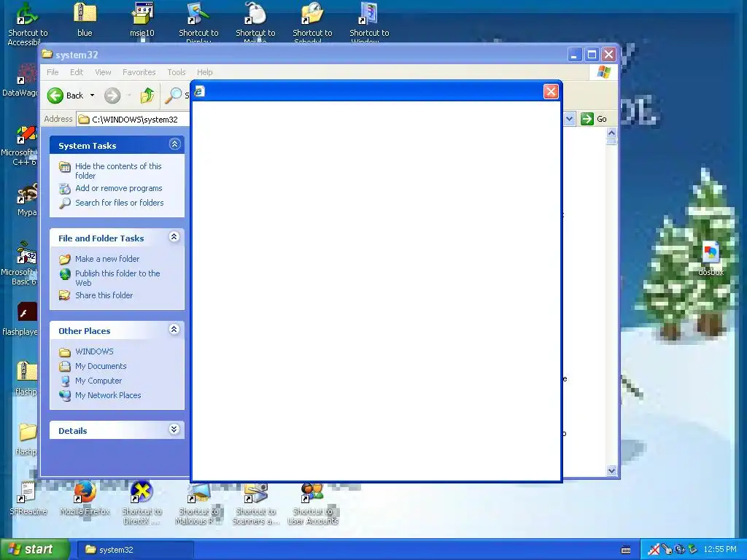Open My Computer in Other Places

click(x=98, y=381)
